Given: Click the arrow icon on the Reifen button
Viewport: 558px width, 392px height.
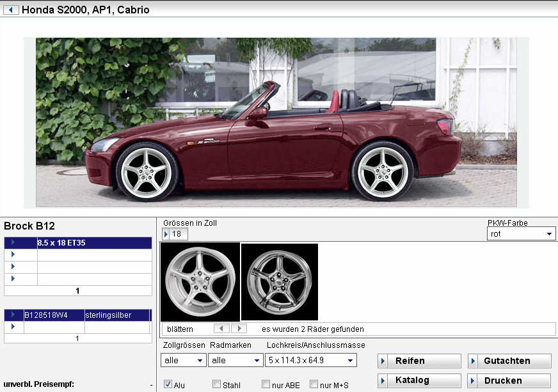Looking at the screenshot, I should point(383,361).
